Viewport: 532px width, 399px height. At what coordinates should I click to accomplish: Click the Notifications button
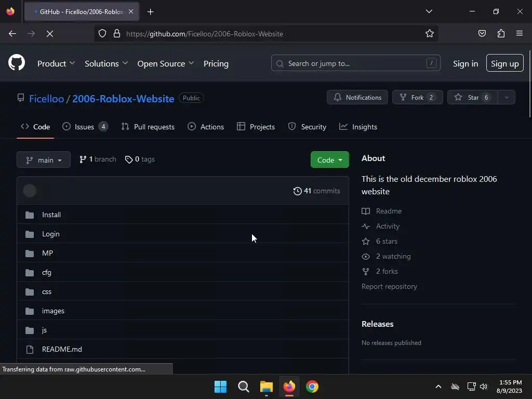tap(357, 97)
